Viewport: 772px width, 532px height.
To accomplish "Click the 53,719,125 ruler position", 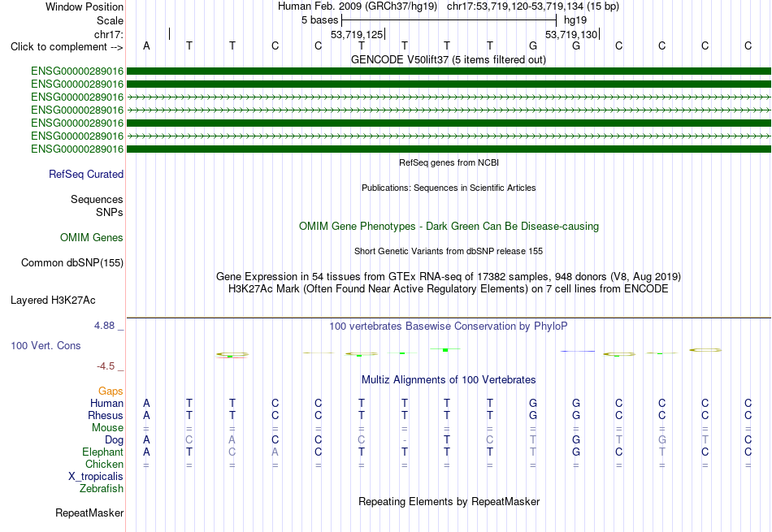I will [357, 34].
